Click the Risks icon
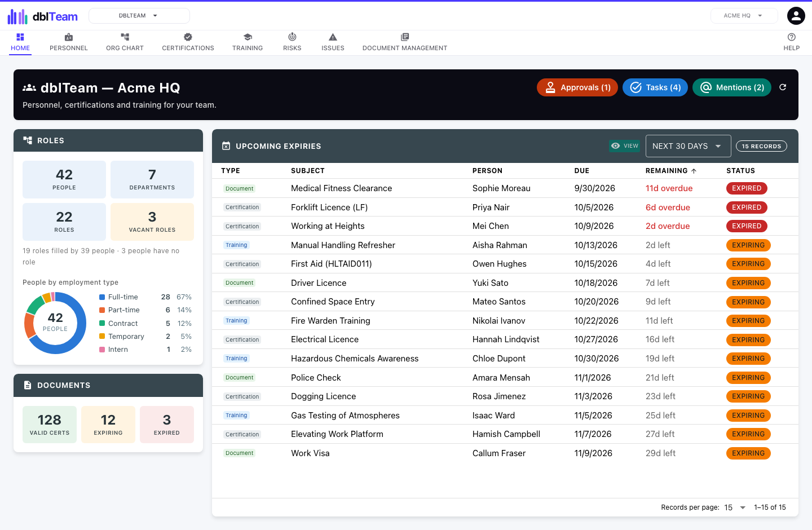This screenshot has width=812, height=530. (292, 37)
